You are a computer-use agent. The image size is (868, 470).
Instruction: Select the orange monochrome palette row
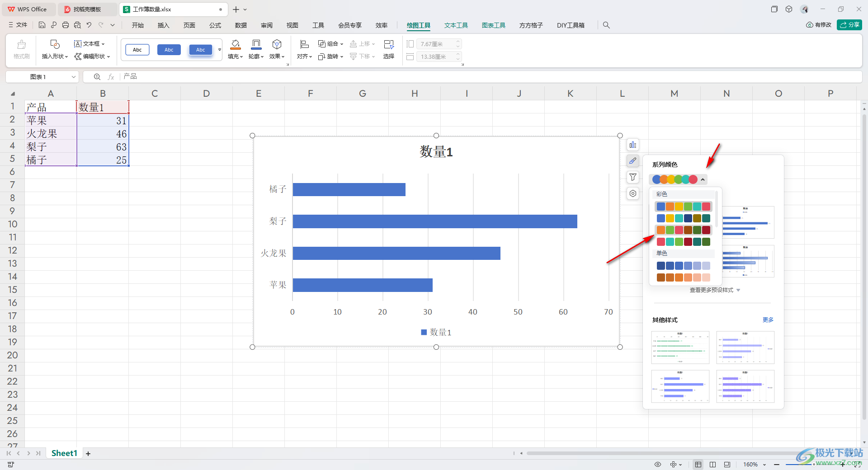(x=684, y=277)
